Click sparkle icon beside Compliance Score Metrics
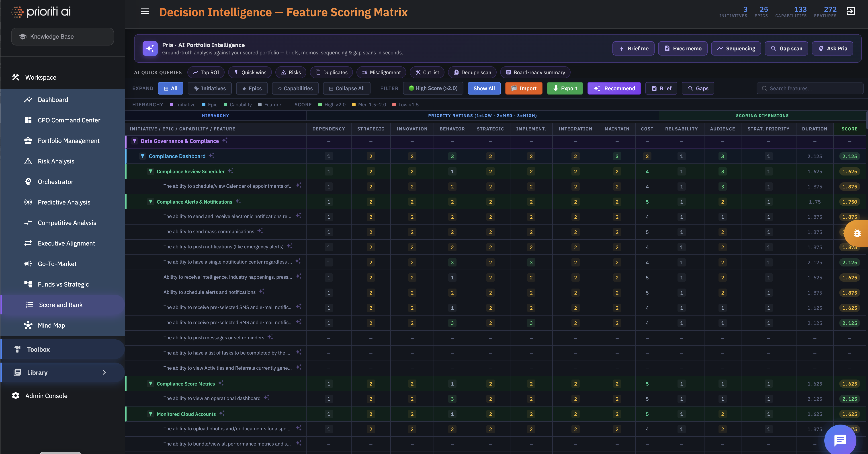 coord(221,383)
